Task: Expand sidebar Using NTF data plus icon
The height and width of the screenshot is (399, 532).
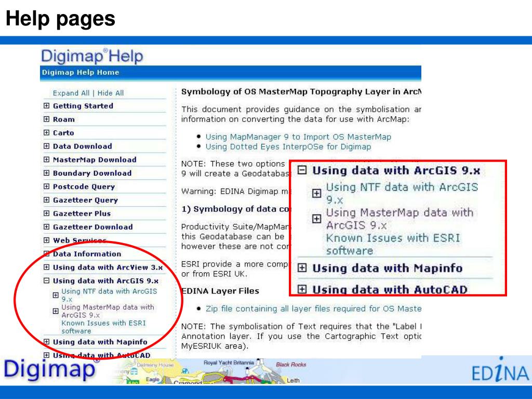Action: tap(56, 295)
